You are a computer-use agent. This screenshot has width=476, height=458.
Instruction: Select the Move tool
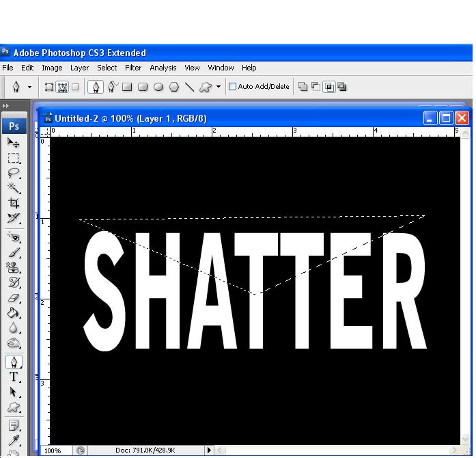(13, 143)
